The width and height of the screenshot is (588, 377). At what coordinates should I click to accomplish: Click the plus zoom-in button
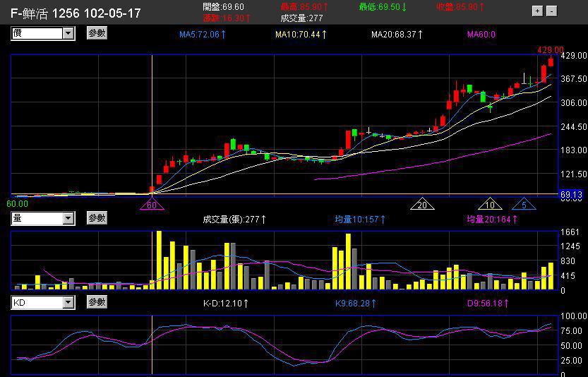point(537,11)
